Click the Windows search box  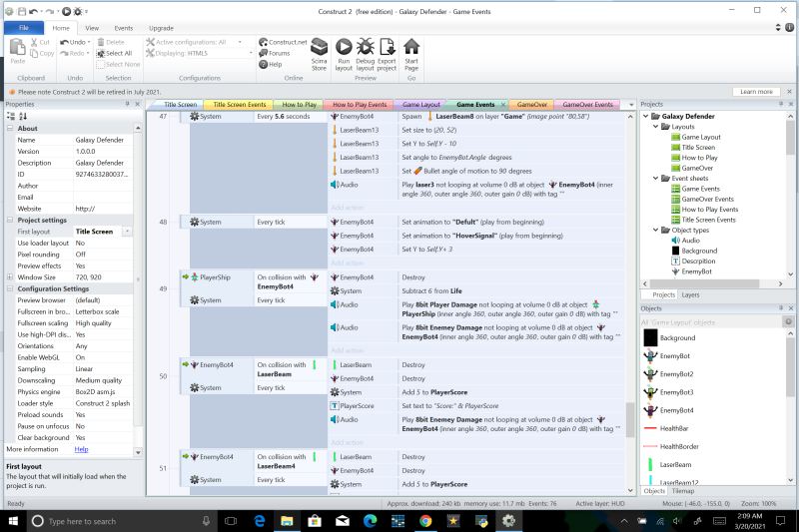[x=121, y=521]
